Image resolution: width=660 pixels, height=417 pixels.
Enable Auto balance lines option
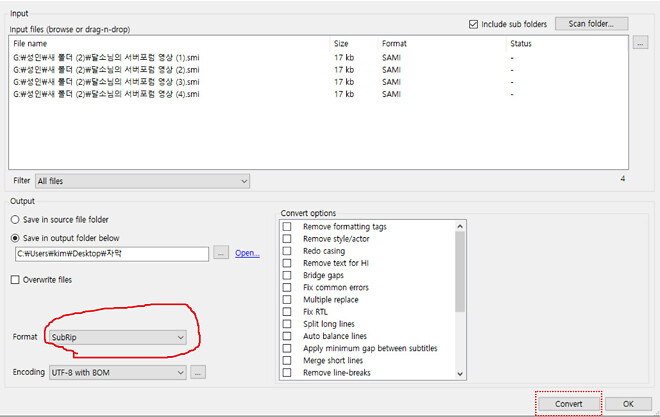coord(287,336)
